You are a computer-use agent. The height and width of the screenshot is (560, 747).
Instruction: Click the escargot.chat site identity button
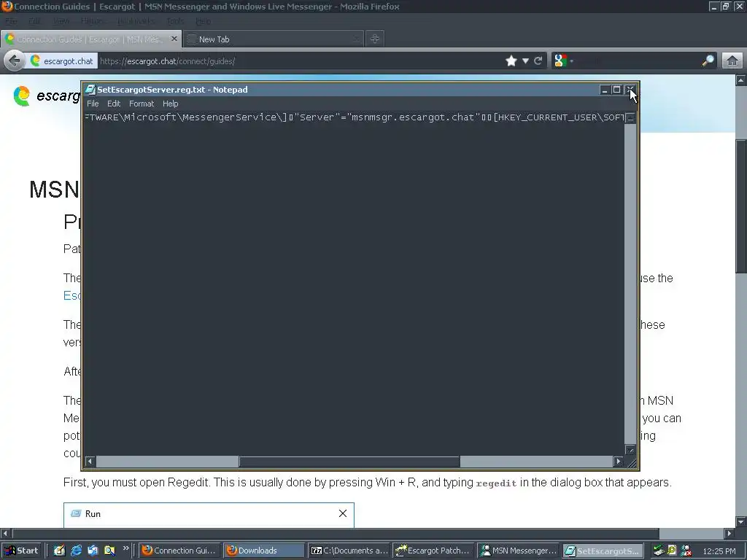click(62, 61)
